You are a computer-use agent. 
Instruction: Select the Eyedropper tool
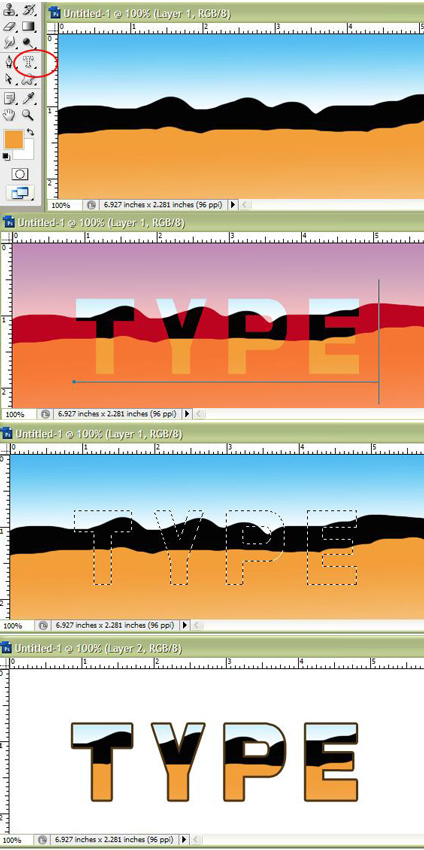28,98
